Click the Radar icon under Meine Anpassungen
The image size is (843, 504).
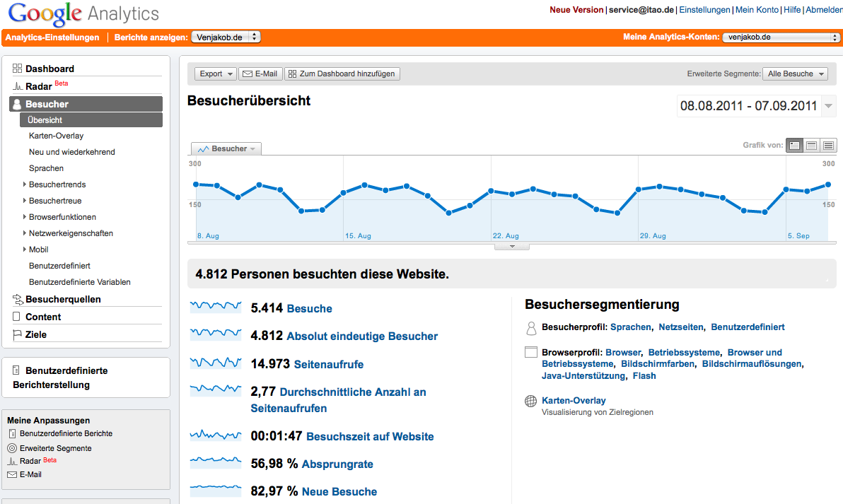12,461
